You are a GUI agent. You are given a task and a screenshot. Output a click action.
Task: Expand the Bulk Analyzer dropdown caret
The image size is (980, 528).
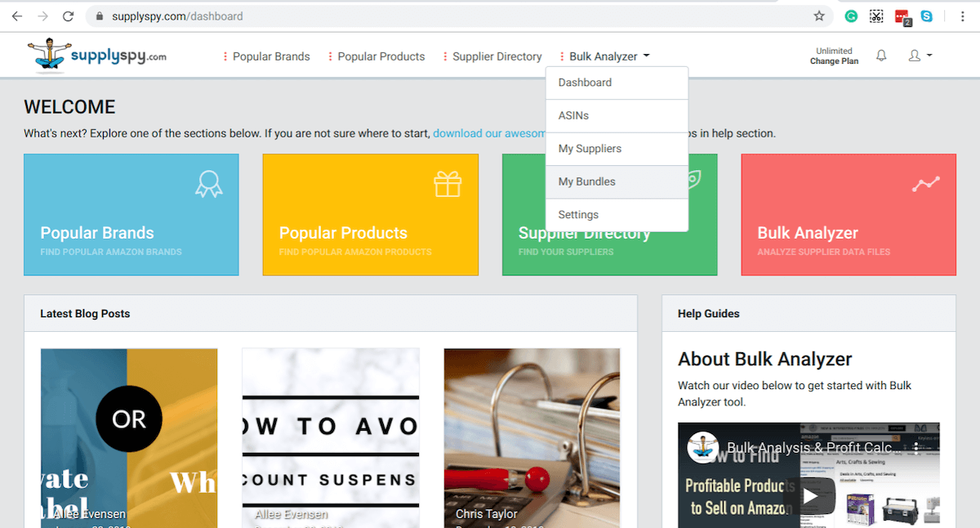pyautogui.click(x=646, y=56)
